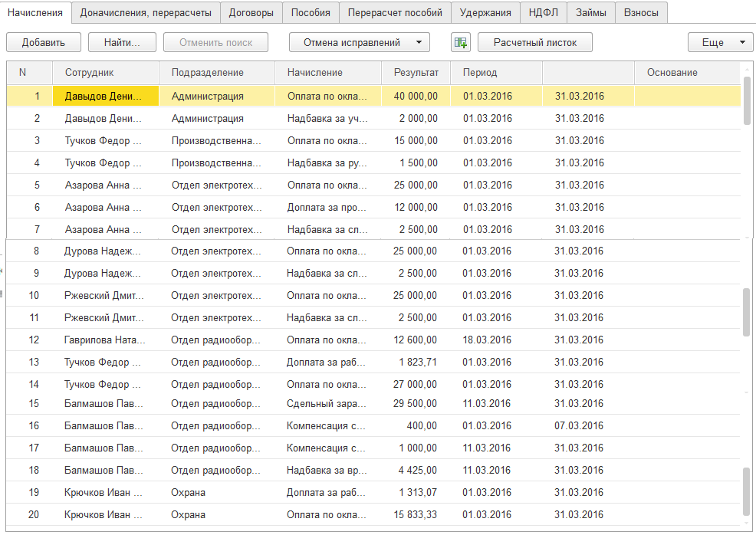Screen dimensions: 756x535
Task: Click the table-with-plus icon in the toolbar
Action: pyautogui.click(x=460, y=42)
